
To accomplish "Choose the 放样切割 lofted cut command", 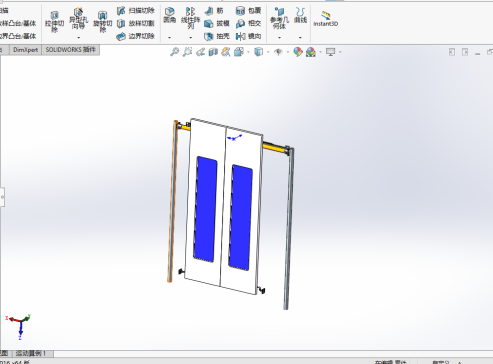I will pos(136,23).
